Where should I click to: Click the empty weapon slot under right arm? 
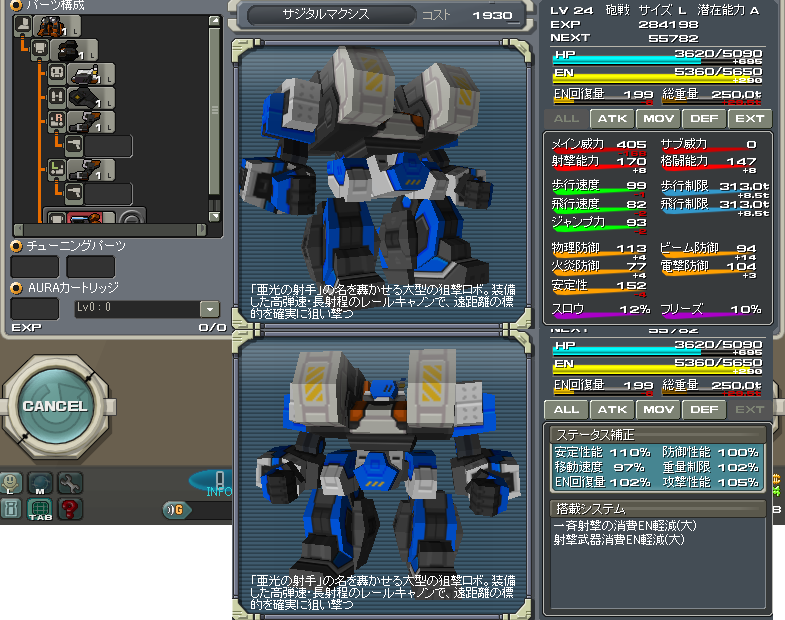click(108, 146)
